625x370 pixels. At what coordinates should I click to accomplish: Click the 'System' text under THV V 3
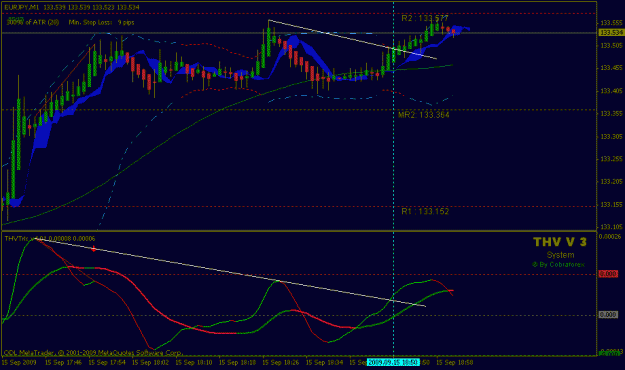(560, 255)
